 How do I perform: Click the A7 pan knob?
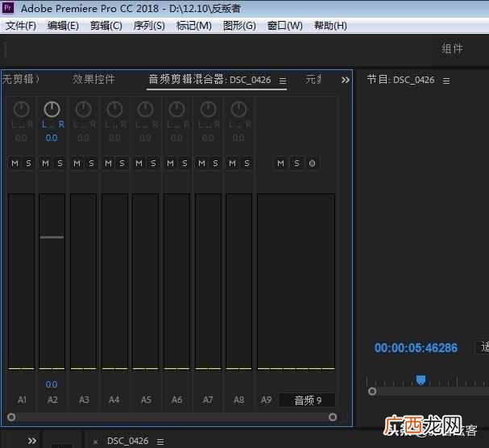tap(208, 110)
